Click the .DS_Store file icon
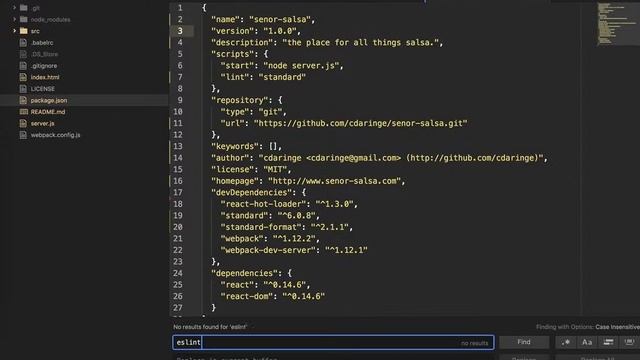This screenshot has width=640, height=360. (x=23, y=54)
